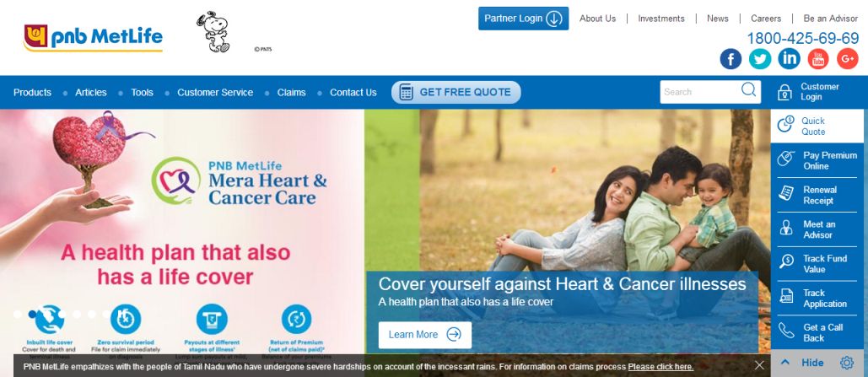
Task: Open the YouTube social icon
Action: tap(818, 59)
